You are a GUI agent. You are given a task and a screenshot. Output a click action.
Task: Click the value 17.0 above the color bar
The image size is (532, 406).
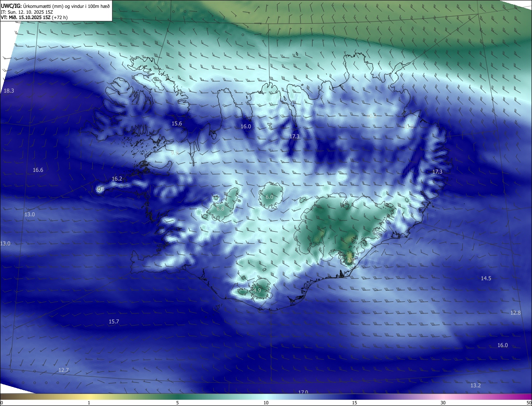click(x=303, y=392)
